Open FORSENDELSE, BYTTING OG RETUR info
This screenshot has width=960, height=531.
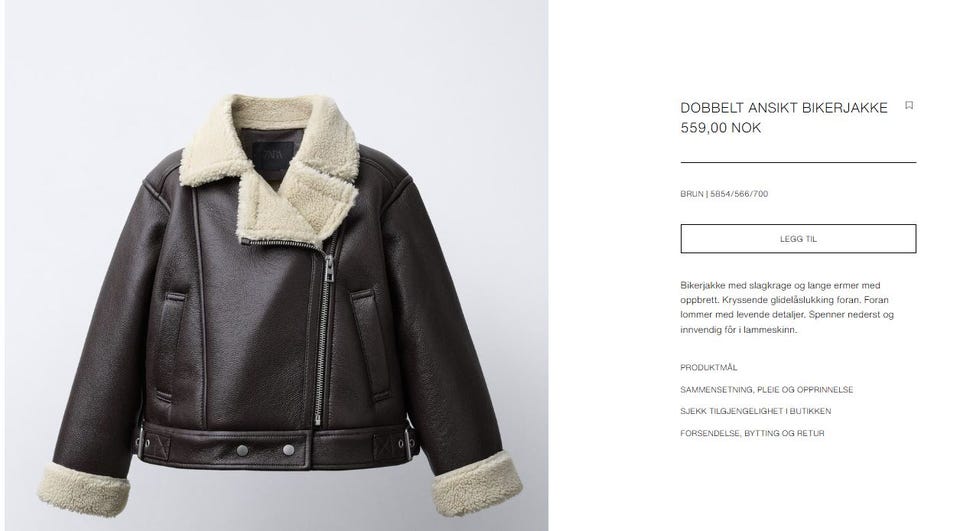coord(752,433)
